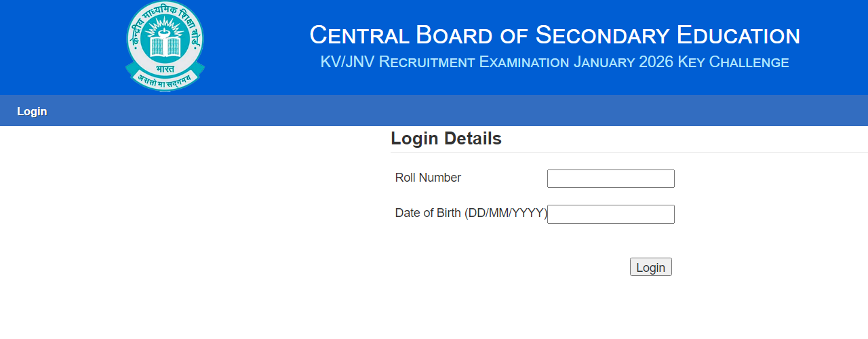Click the motto ribbon at the logo's bottom
This screenshot has height=339, width=868.
[x=165, y=81]
